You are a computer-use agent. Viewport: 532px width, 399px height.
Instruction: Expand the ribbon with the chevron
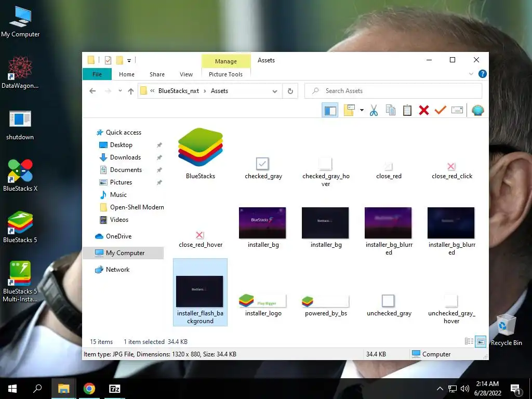coord(471,74)
